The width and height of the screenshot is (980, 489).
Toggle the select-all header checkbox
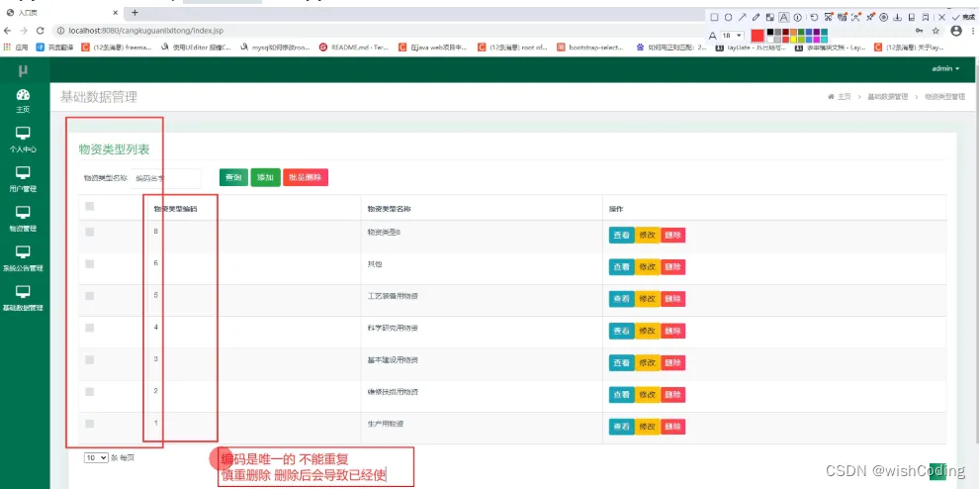[x=89, y=206]
